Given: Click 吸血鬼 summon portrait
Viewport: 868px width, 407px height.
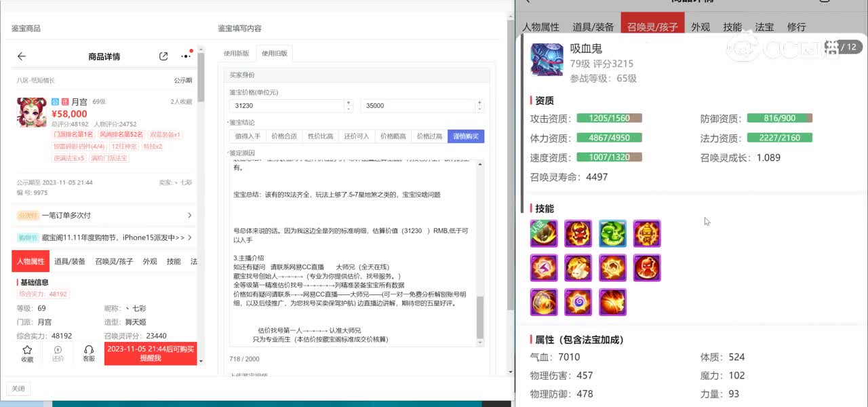Looking at the screenshot, I should pyautogui.click(x=547, y=60).
